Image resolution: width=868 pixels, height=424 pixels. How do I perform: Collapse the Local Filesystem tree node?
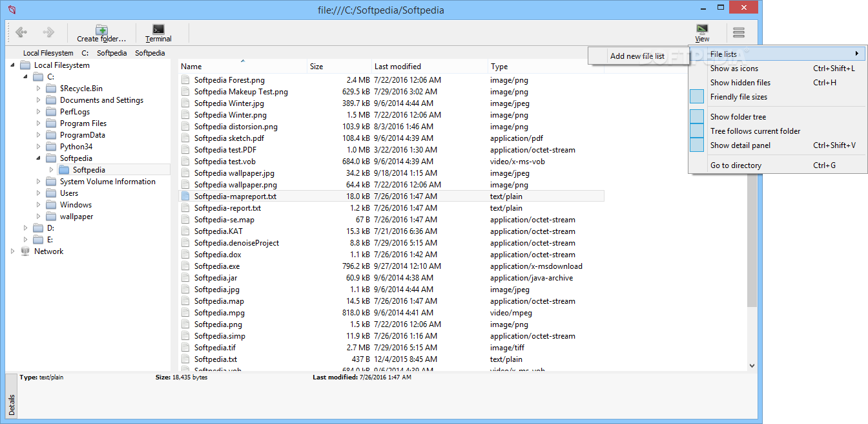tap(13, 65)
